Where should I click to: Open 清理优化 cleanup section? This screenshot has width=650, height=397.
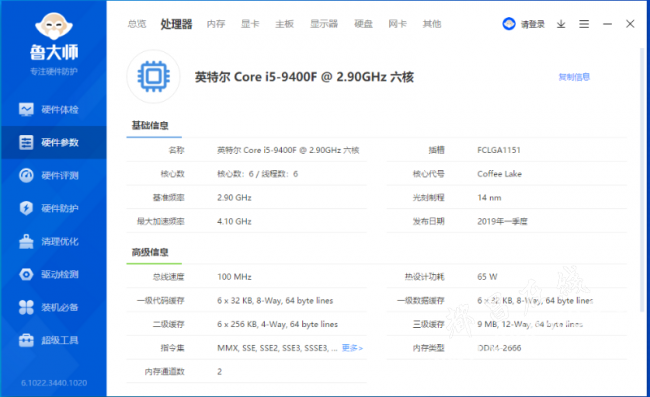tap(53, 241)
